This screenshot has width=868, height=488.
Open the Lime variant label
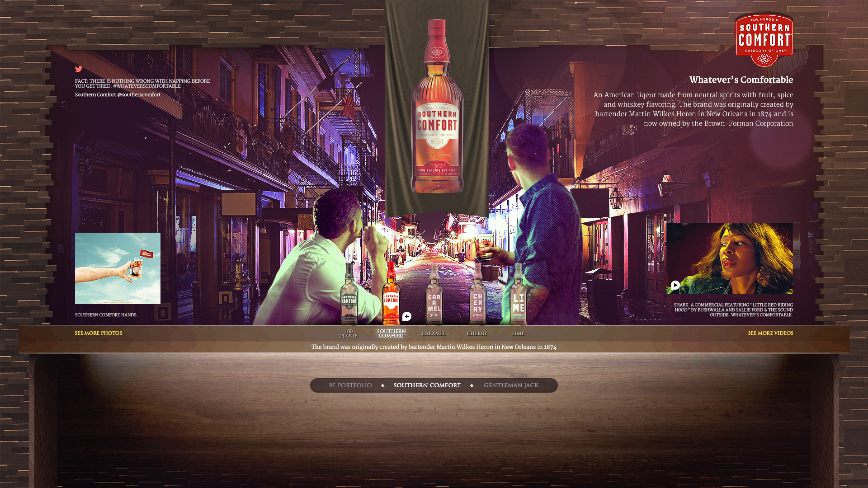[518, 334]
